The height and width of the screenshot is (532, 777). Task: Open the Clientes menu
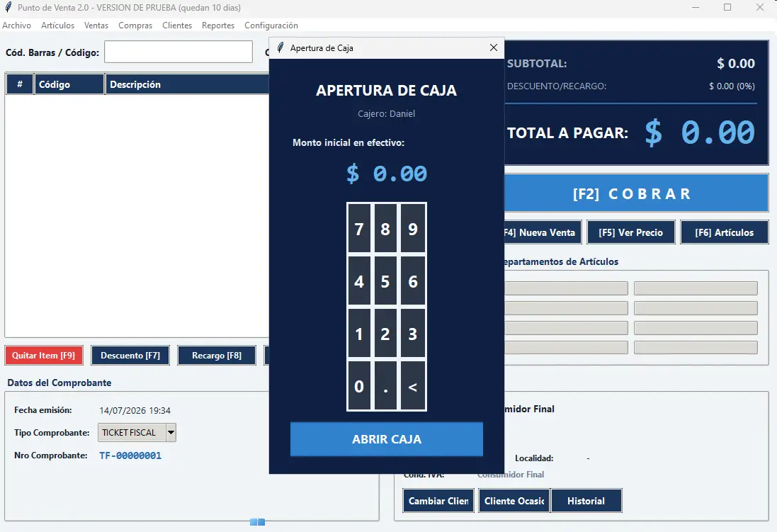(177, 26)
